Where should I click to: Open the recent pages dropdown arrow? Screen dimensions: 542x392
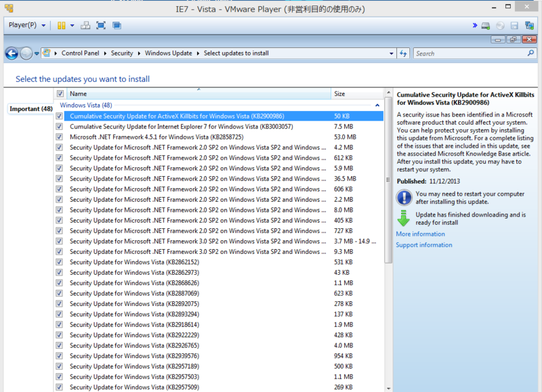tap(37, 54)
